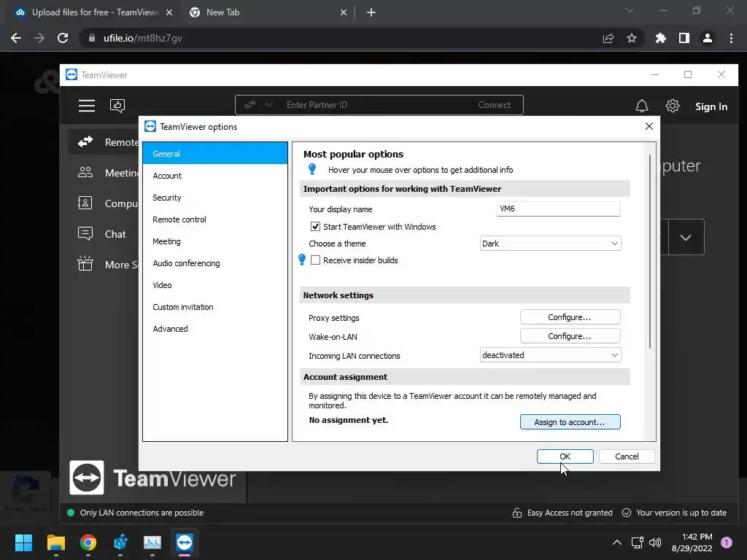Reload the browser page

(63, 38)
